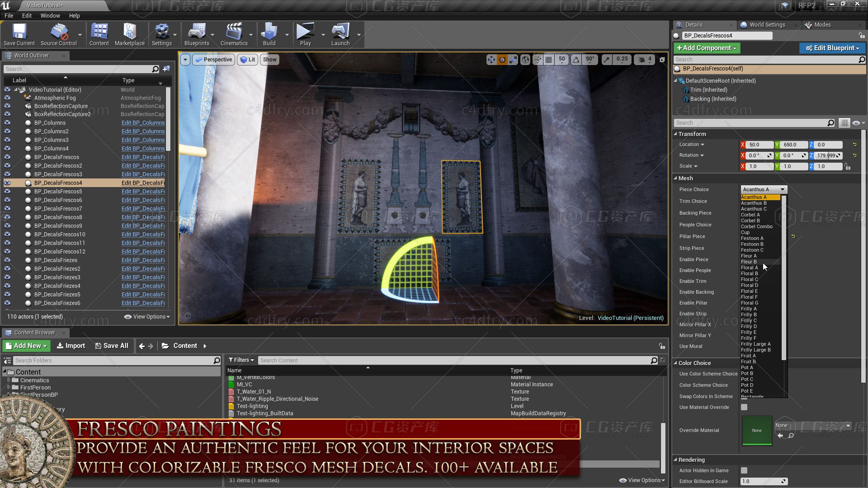The width and height of the screenshot is (868, 488).
Task: Open the Marketplace toolbar icon
Action: pos(130,35)
